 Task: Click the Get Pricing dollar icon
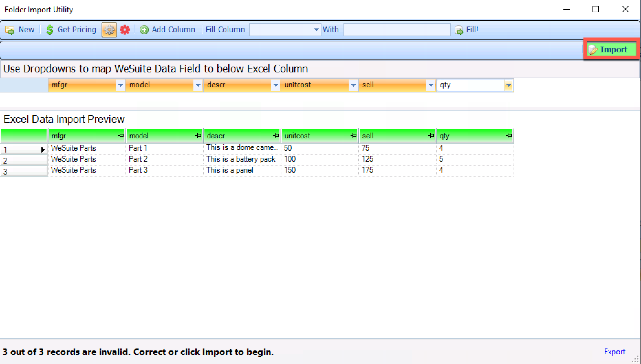(50, 30)
